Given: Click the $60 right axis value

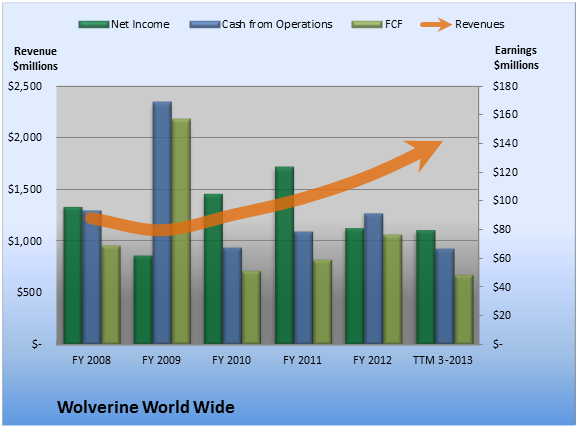Looking at the screenshot, I should (502, 258).
